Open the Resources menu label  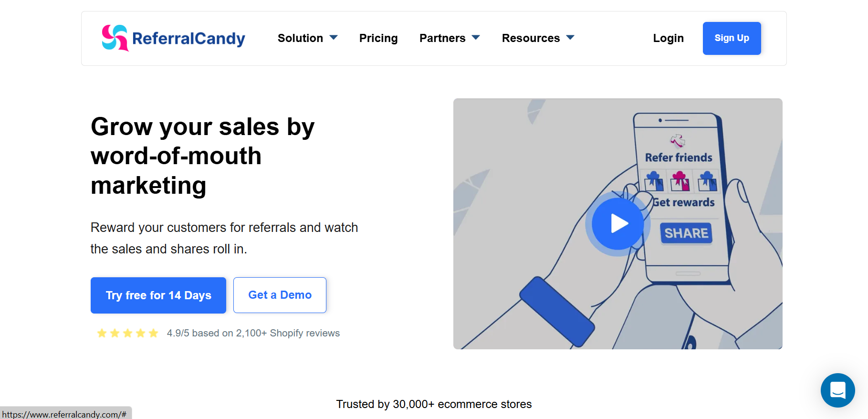tap(531, 38)
